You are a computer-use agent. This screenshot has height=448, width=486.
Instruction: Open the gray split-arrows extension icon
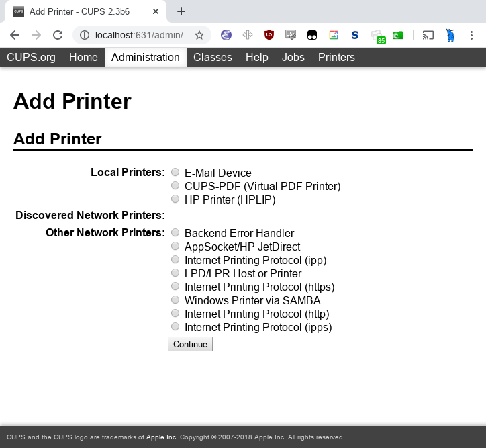(x=247, y=35)
